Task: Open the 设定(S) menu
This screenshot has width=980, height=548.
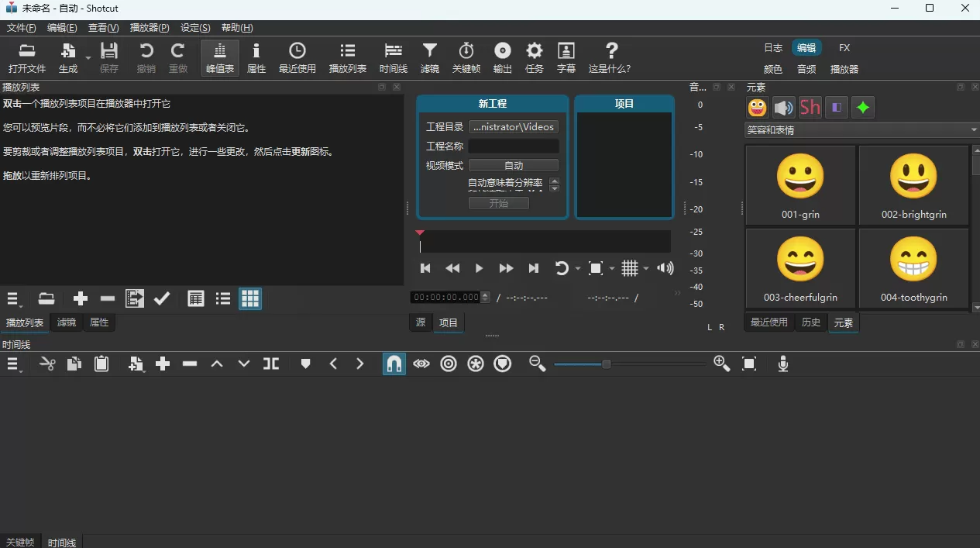Action: (195, 28)
